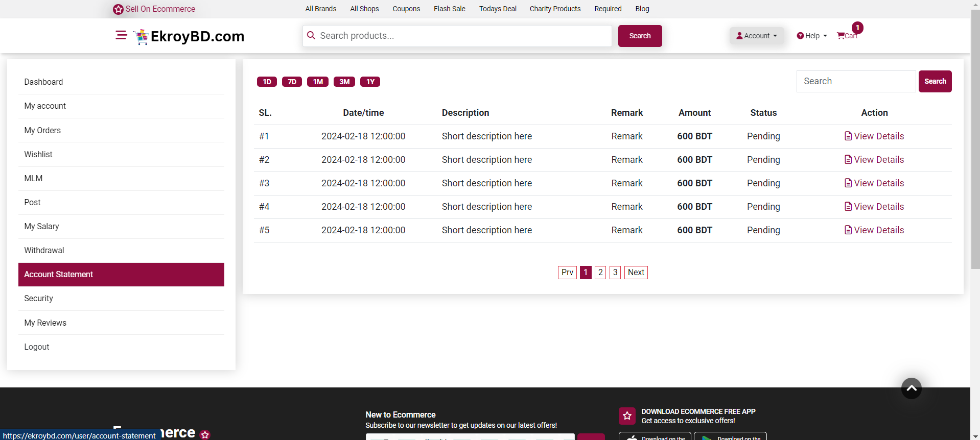Go to page 2 of statements

coord(600,273)
